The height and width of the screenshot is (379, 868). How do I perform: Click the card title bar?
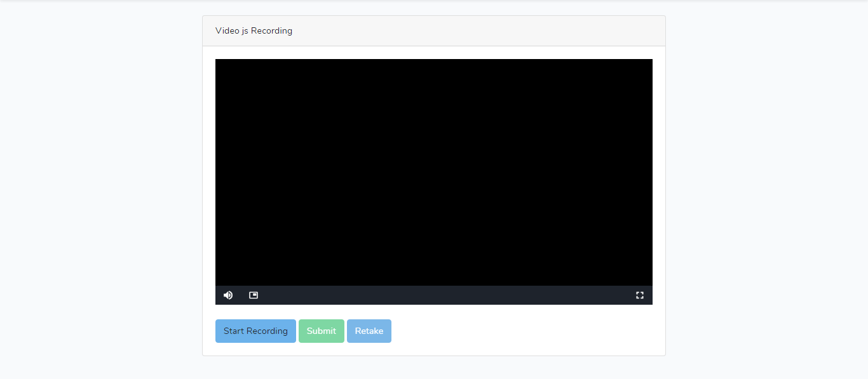pos(433,30)
